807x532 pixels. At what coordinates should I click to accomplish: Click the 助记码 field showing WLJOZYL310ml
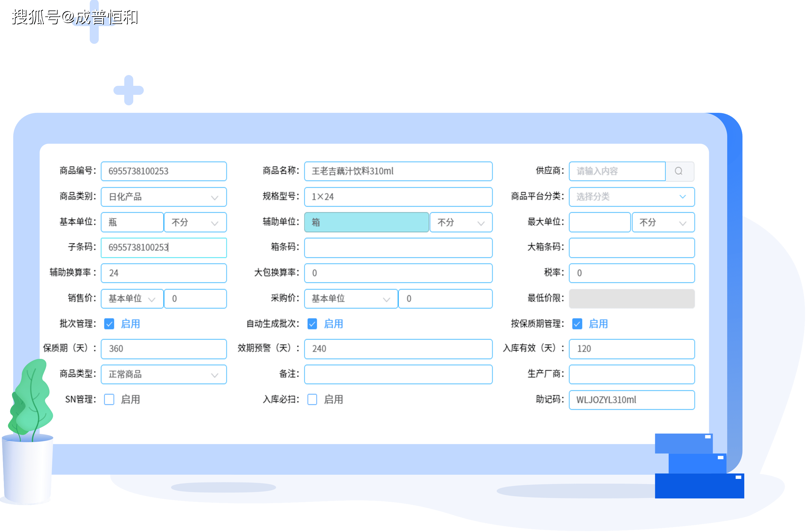pyautogui.click(x=631, y=400)
